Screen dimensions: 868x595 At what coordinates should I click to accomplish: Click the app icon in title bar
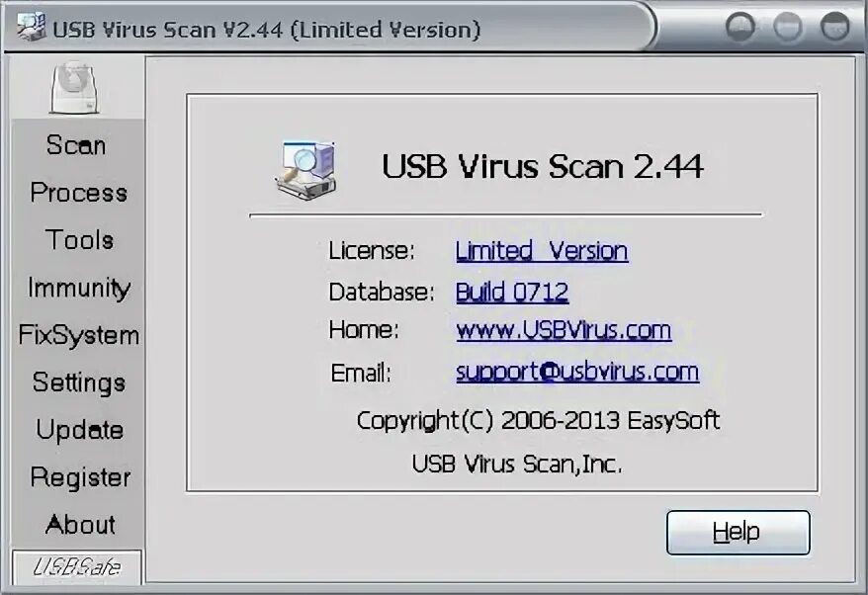point(31,26)
